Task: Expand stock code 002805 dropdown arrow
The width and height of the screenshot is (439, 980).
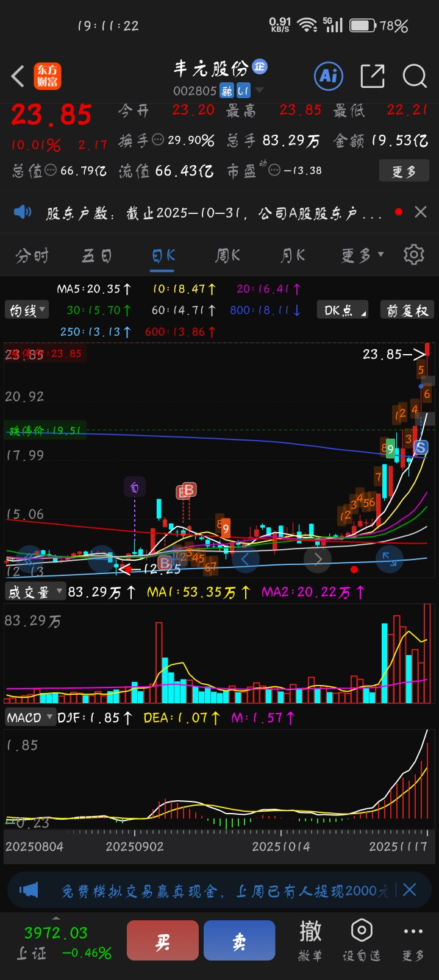Action: pyautogui.click(x=259, y=90)
